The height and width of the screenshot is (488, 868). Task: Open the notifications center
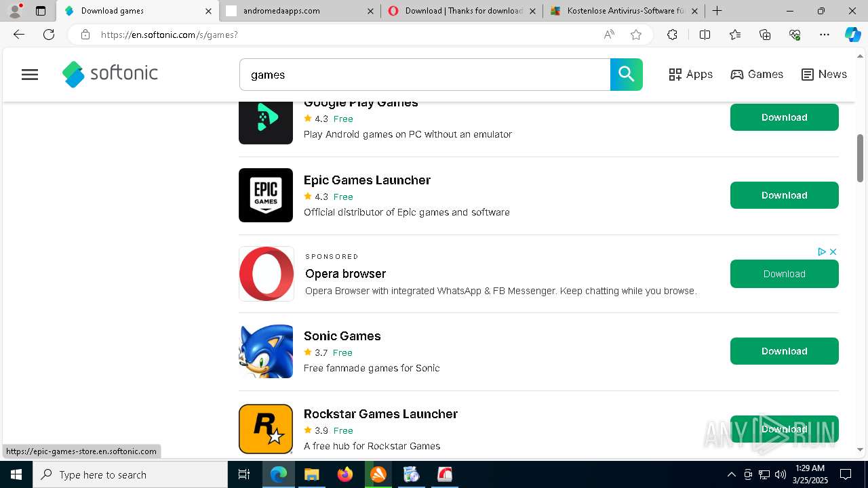(846, 474)
